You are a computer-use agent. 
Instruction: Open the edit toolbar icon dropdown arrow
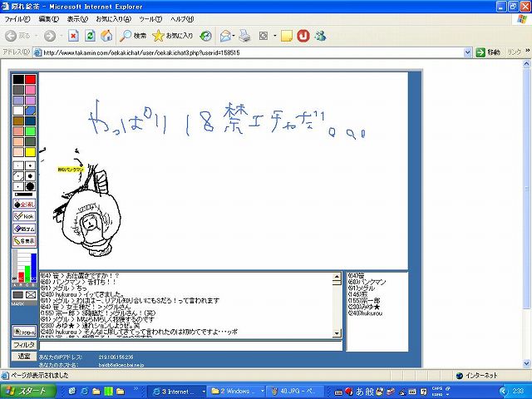pyautogui.click(x=274, y=36)
